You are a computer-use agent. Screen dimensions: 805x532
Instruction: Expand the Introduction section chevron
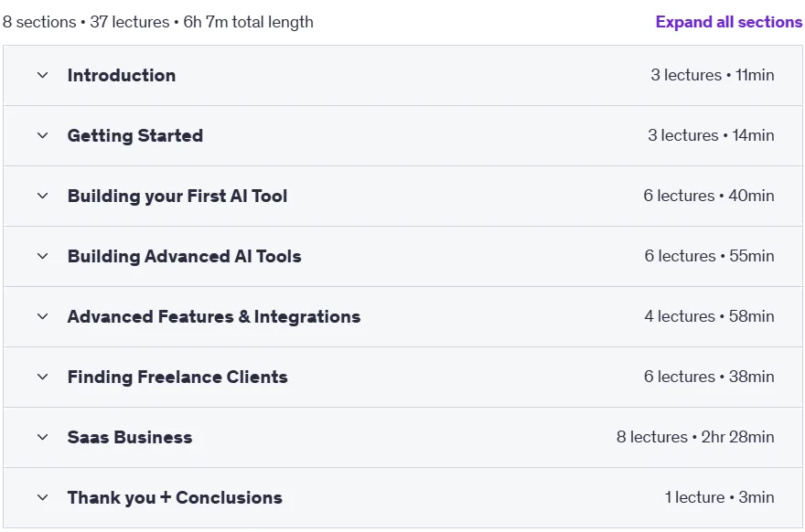[43, 76]
